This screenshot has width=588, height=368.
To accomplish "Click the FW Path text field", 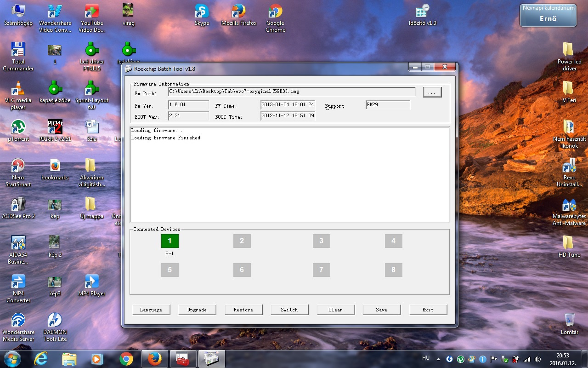I will click(292, 92).
